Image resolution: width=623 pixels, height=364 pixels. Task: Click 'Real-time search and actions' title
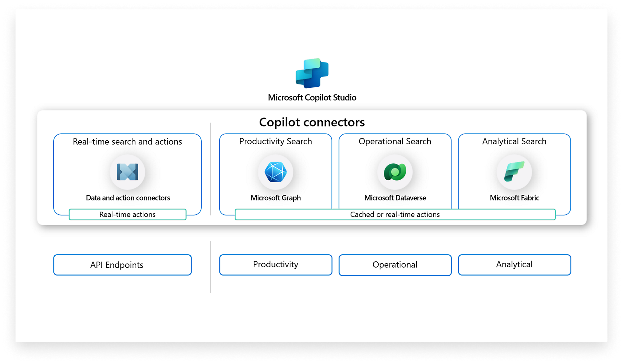[x=127, y=142]
